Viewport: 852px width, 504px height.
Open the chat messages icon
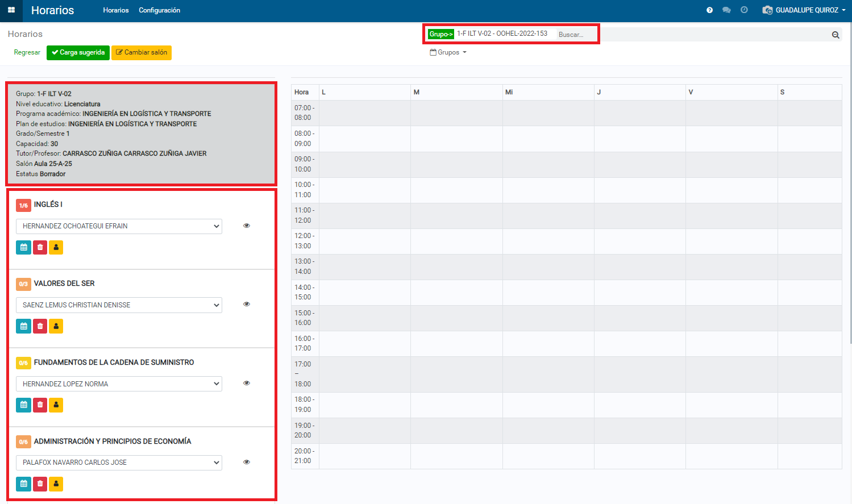click(x=726, y=10)
